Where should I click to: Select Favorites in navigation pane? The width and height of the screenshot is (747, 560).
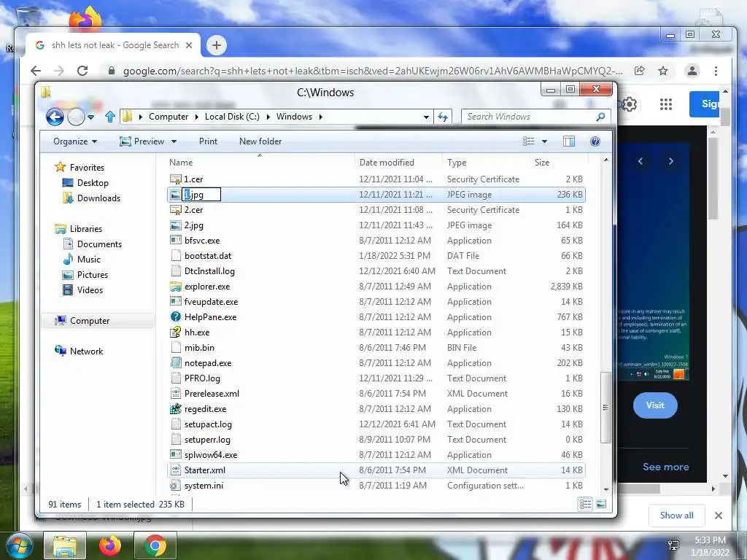[x=80, y=167]
